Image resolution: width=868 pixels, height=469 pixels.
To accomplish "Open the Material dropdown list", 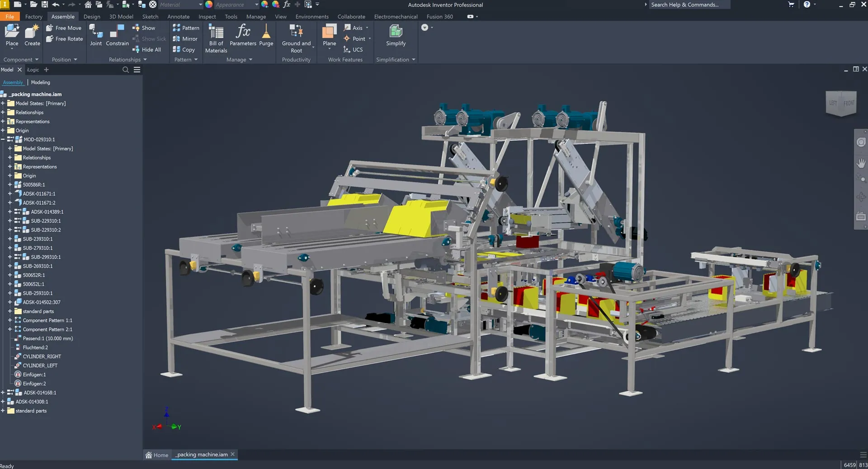I will (x=199, y=5).
